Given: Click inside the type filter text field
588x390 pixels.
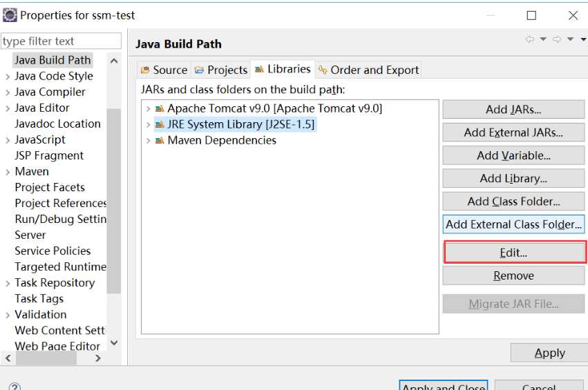Looking at the screenshot, I should tap(61, 41).
